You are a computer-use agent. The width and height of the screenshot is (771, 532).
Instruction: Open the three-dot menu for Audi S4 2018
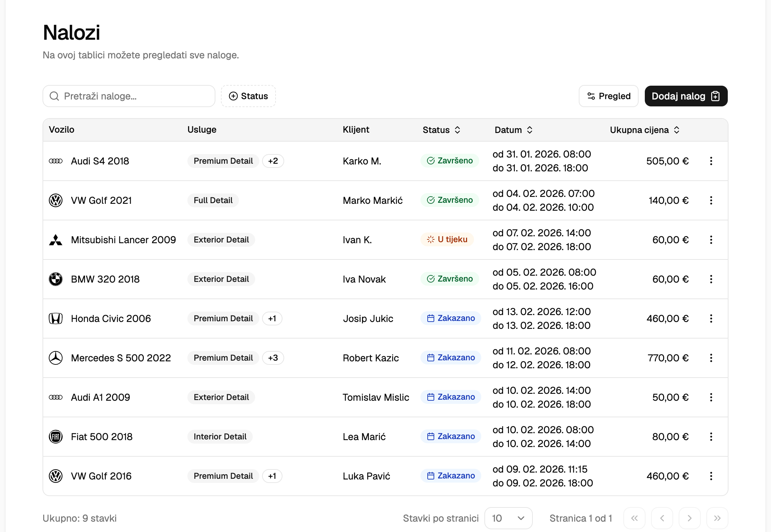711,161
